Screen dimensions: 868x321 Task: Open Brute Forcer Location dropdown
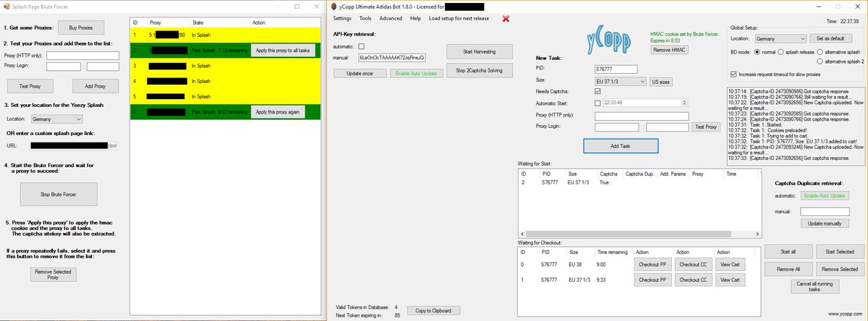coord(56,119)
